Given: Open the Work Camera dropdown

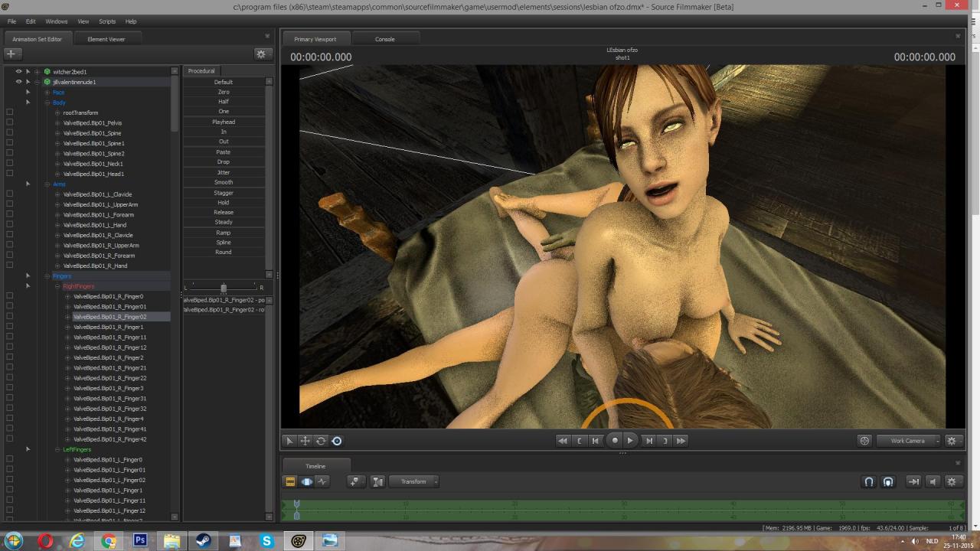Looking at the screenshot, I should [x=909, y=441].
